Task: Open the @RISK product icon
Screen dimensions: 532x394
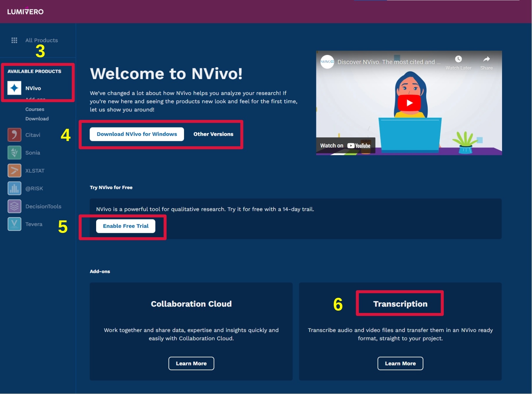Action: pyautogui.click(x=14, y=188)
